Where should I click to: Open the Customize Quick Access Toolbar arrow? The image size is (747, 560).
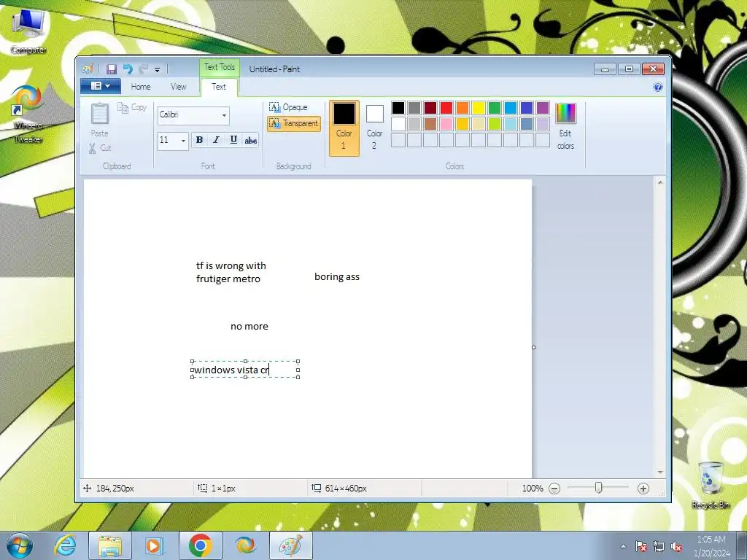tap(158, 69)
